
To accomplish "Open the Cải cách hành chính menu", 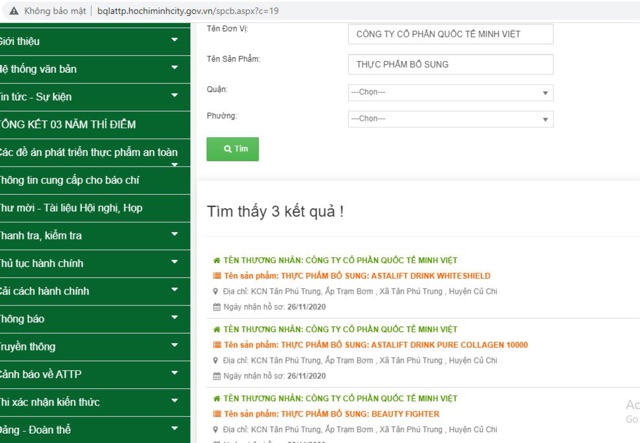I will pyautogui.click(x=44, y=291).
